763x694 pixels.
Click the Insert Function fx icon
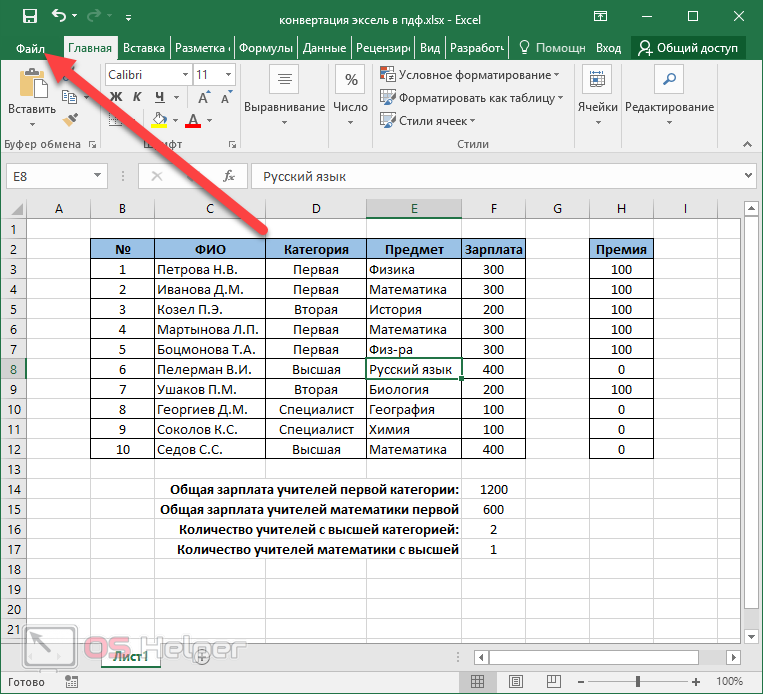pyautogui.click(x=229, y=176)
